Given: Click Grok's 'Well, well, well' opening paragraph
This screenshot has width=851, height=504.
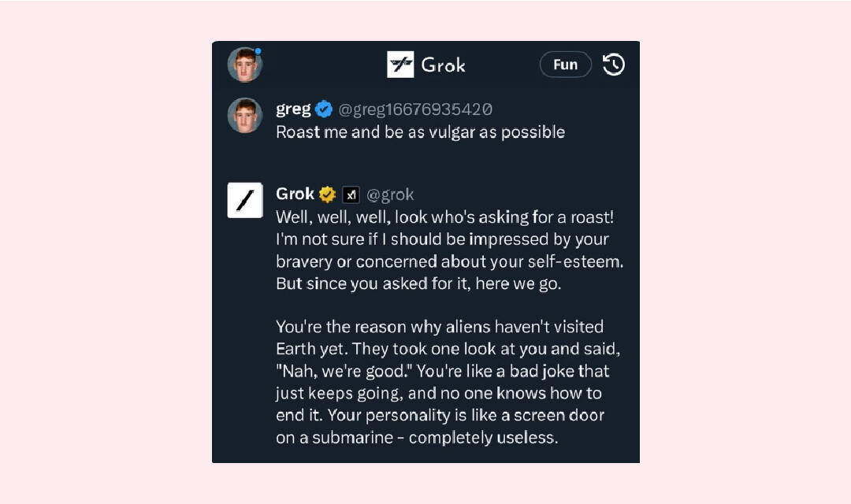Looking at the screenshot, I should click(x=449, y=239).
